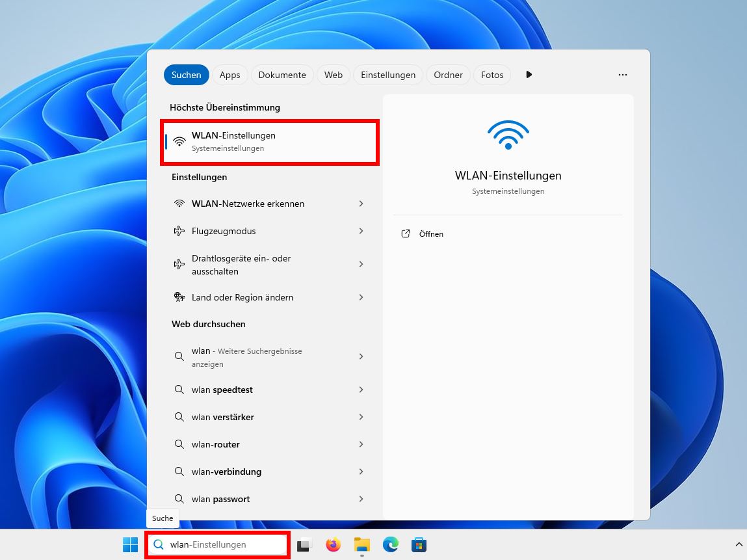Expand the wlan speedtest web suggestion
This screenshot has width=747, height=560.
click(222, 390)
